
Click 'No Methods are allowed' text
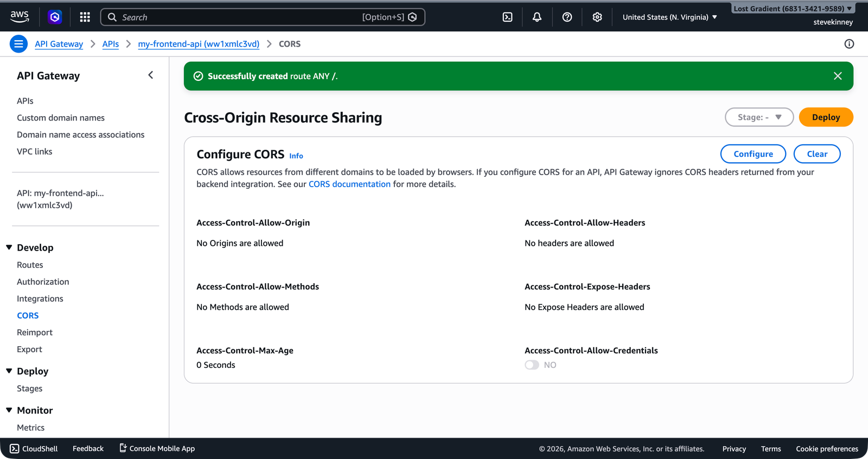(x=242, y=307)
